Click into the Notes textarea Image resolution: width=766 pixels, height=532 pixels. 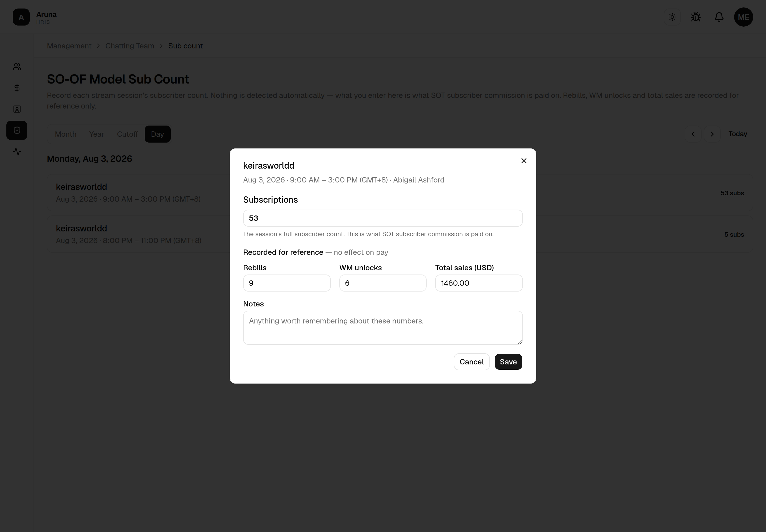point(383,328)
